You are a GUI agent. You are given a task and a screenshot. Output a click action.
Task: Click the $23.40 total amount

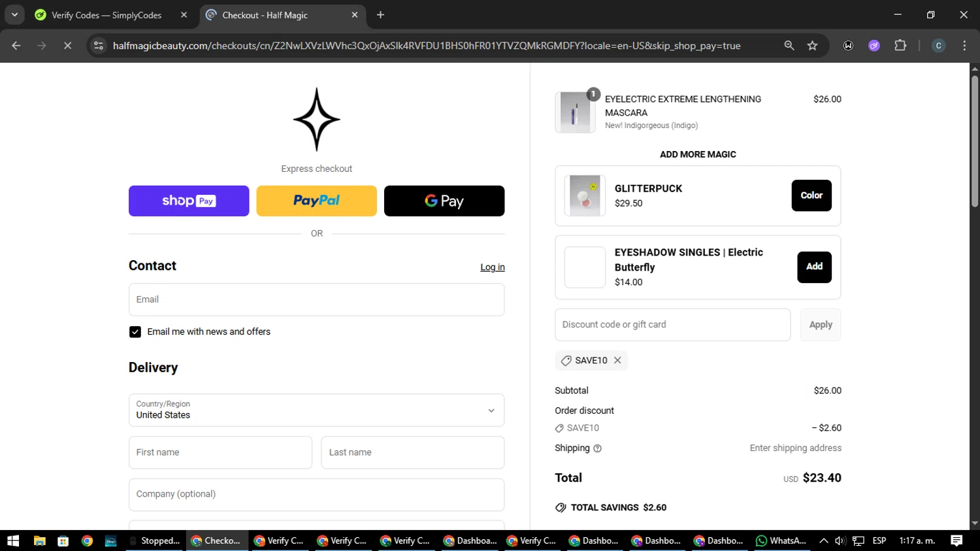(x=822, y=478)
